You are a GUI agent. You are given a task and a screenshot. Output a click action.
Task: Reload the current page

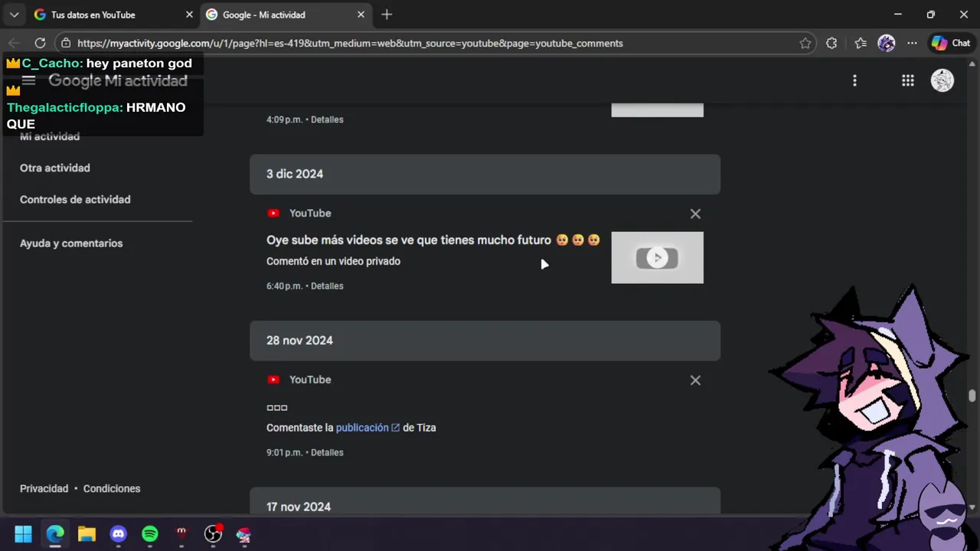(40, 43)
